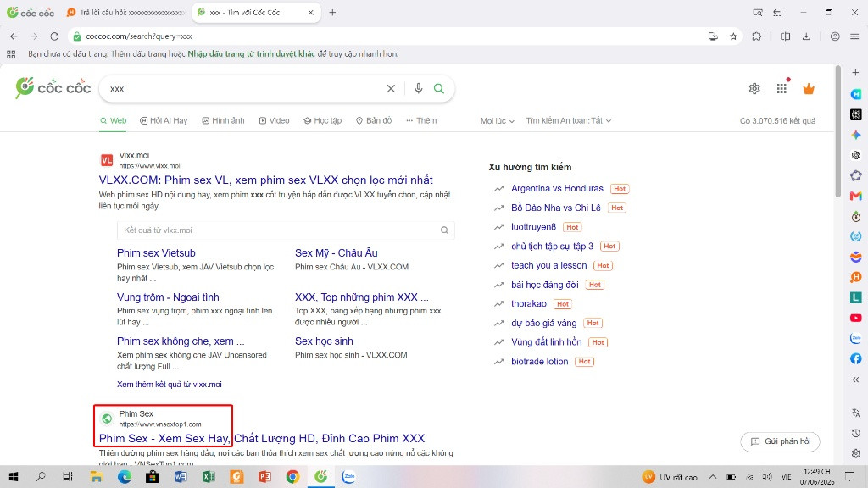Viewport: 868px width, 488px height.
Task: Open the tab list button in title bar
Action: tap(777, 12)
